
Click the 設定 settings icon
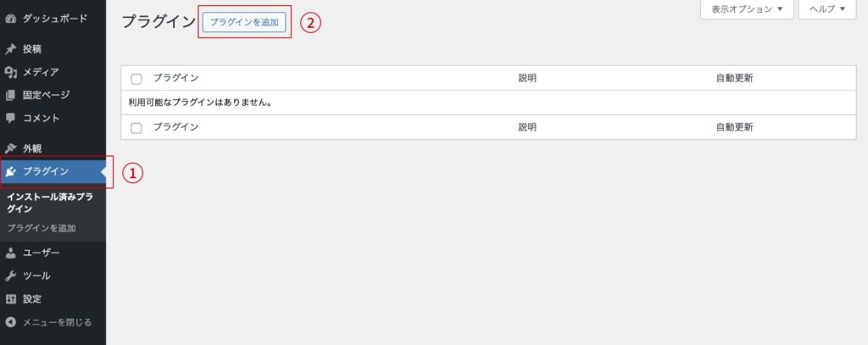(x=11, y=298)
